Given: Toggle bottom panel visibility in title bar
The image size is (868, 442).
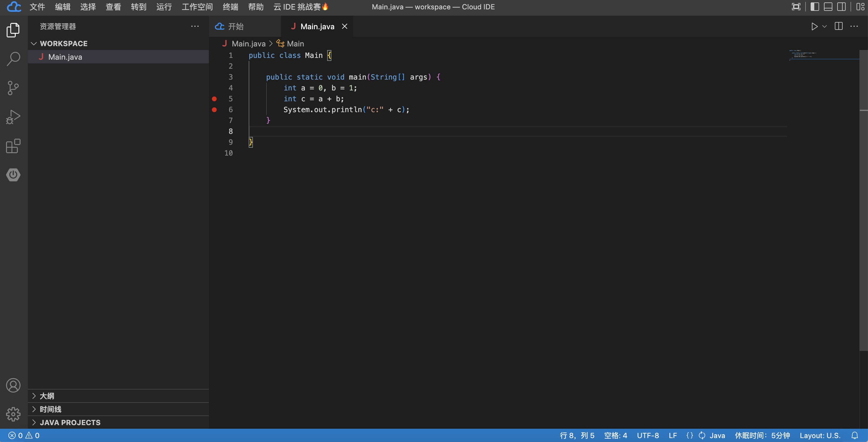Looking at the screenshot, I should (828, 7).
